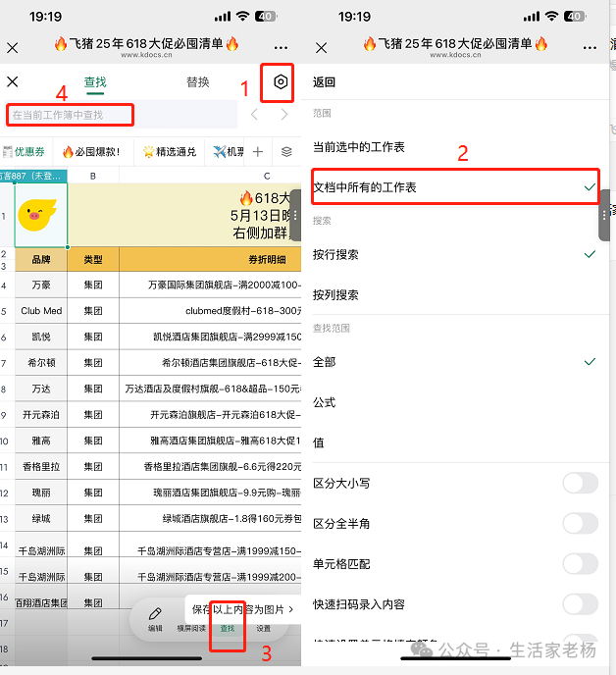Image resolution: width=616 pixels, height=675 pixels.
Task: Click cell 万豪国际集团旗舰店-满2000减100
Action: click(210, 285)
